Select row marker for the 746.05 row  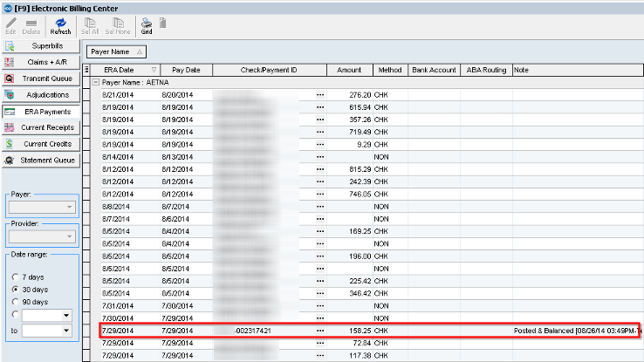pos(86,195)
